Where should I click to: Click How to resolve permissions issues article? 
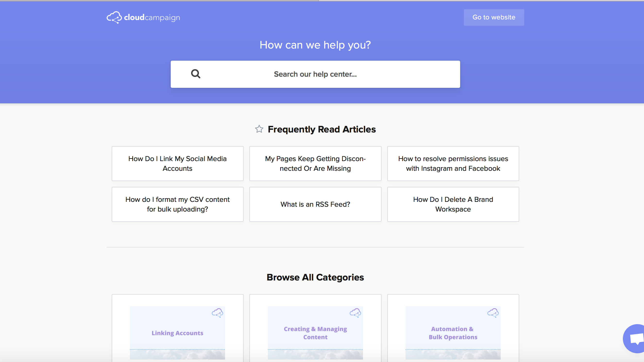click(x=453, y=163)
